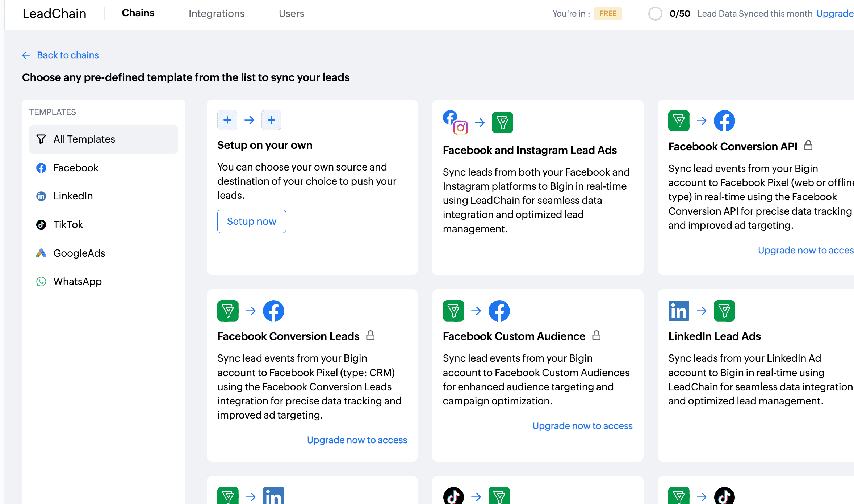The image size is (854, 504).
Task: Click the LinkedIn logo in LinkedIn Lead Ads card
Action: pyautogui.click(x=678, y=311)
